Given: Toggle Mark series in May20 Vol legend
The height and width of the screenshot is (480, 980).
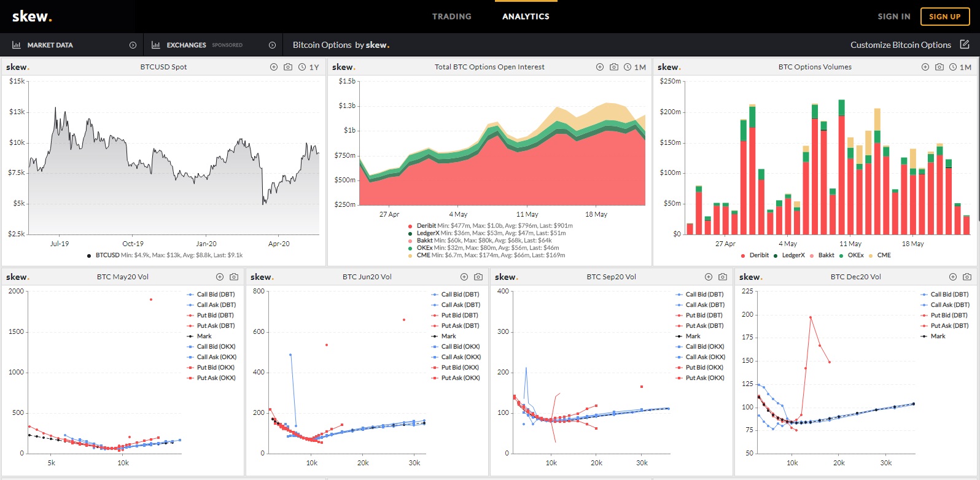Looking at the screenshot, I should [x=200, y=336].
